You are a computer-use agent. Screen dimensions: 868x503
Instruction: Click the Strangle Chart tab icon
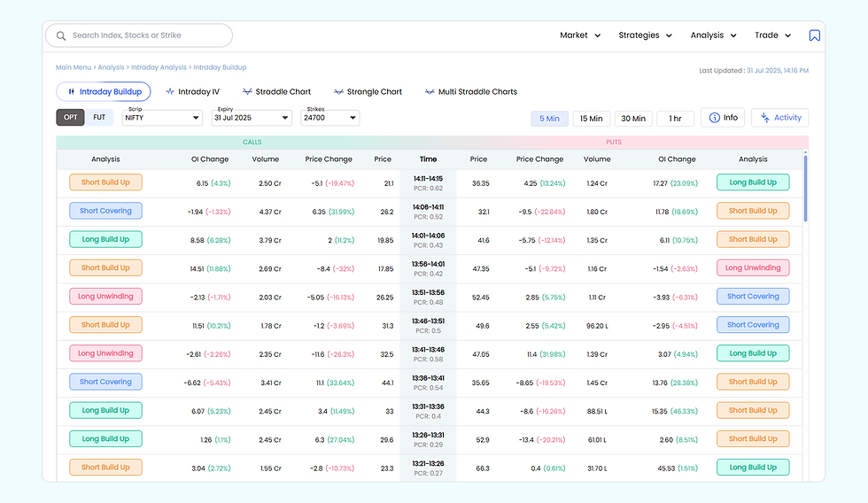pyautogui.click(x=338, y=91)
